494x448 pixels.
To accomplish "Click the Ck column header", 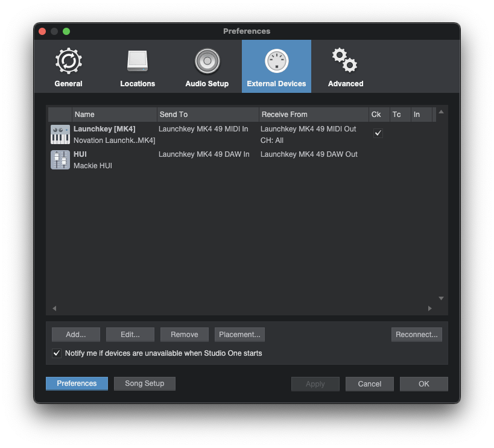I will click(x=379, y=115).
